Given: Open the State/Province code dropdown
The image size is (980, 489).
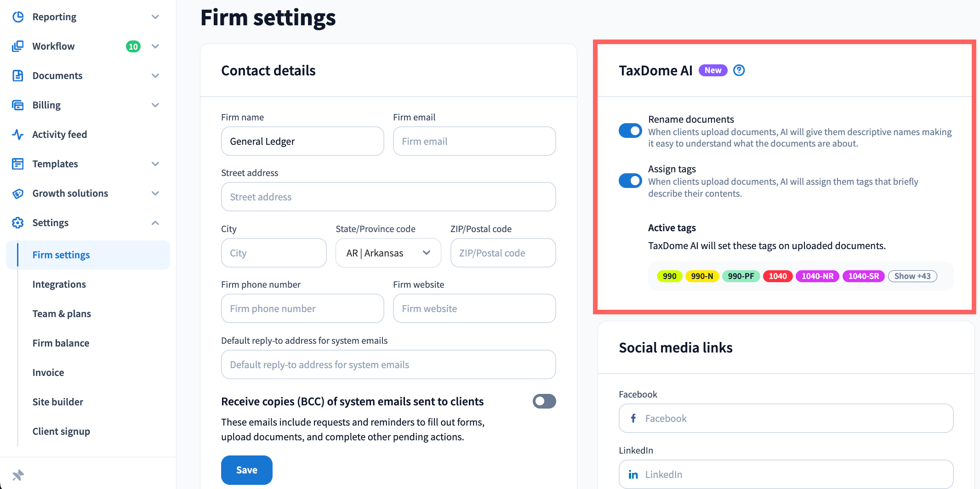Looking at the screenshot, I should point(388,253).
